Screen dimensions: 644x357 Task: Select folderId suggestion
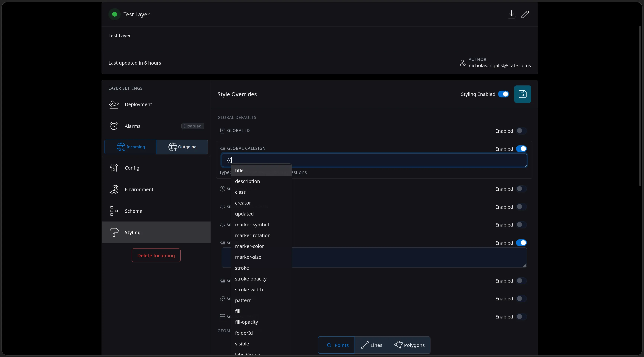coord(261,333)
